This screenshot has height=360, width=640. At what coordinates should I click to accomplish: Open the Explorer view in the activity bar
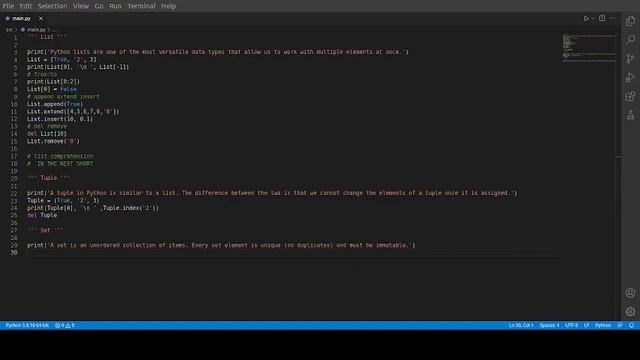pyautogui.click(x=630, y=21)
